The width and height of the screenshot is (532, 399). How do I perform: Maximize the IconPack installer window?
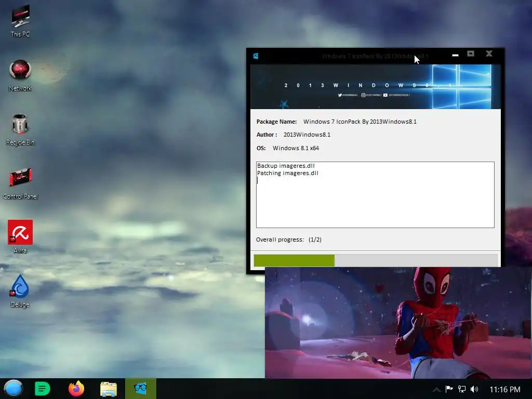click(471, 54)
